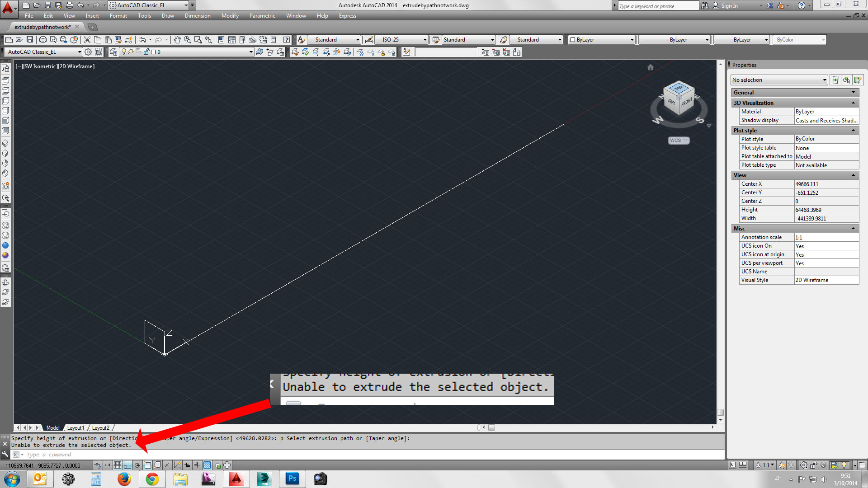The width and height of the screenshot is (868, 488).
Task: Toggle Ortho Mode in status bar
Action: pyautogui.click(x=127, y=465)
